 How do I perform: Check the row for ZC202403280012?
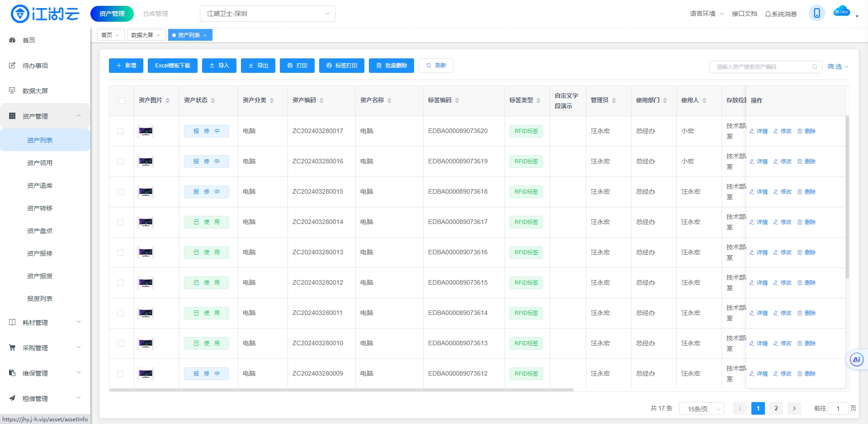pyautogui.click(x=121, y=283)
